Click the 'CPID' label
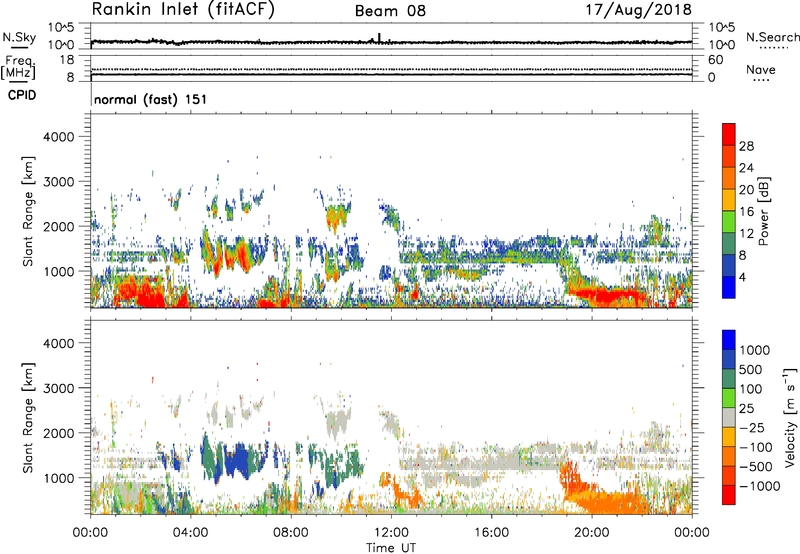The image size is (800, 554). pos(22,95)
